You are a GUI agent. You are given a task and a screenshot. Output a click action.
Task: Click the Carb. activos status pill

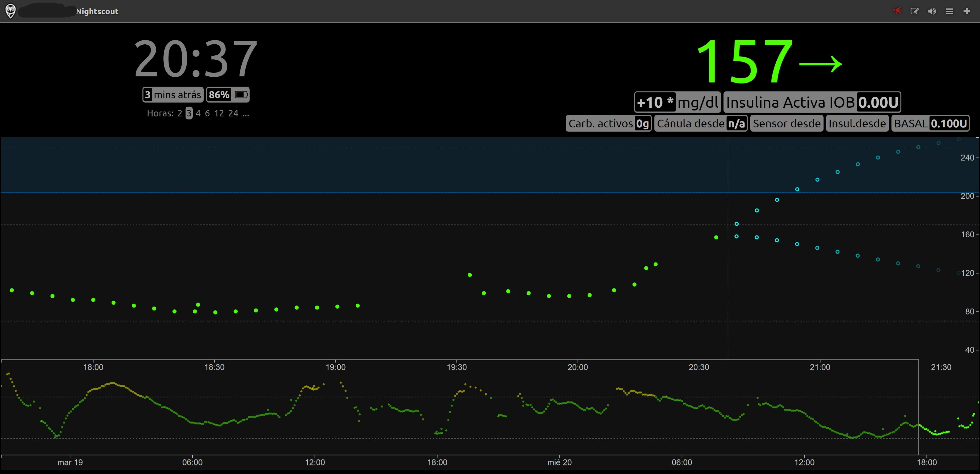pos(609,123)
